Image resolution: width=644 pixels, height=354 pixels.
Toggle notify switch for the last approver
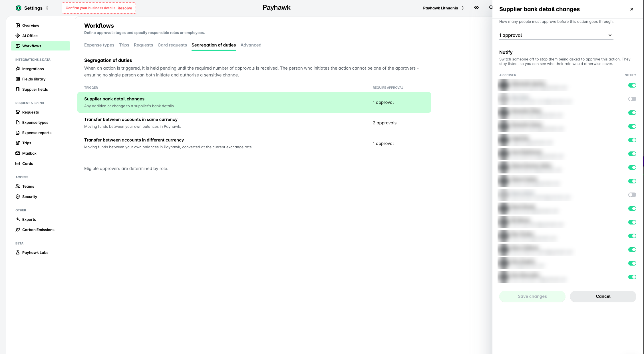click(632, 277)
